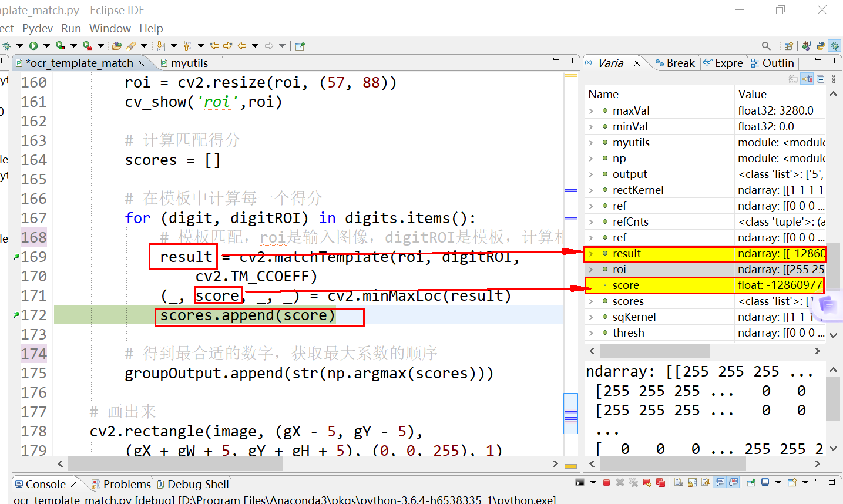Toggle Show Console on standard output
This screenshot has height=504, width=843.
pyautogui.click(x=719, y=482)
